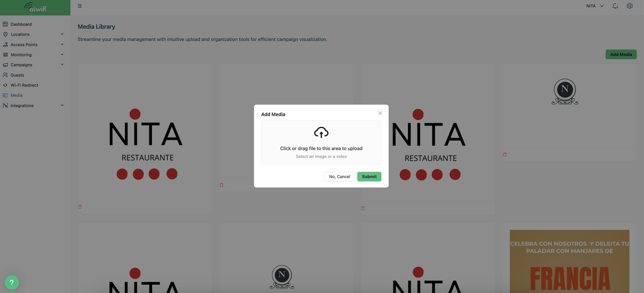Open the NITA account dropdown
This screenshot has width=644, height=293.
595,6
